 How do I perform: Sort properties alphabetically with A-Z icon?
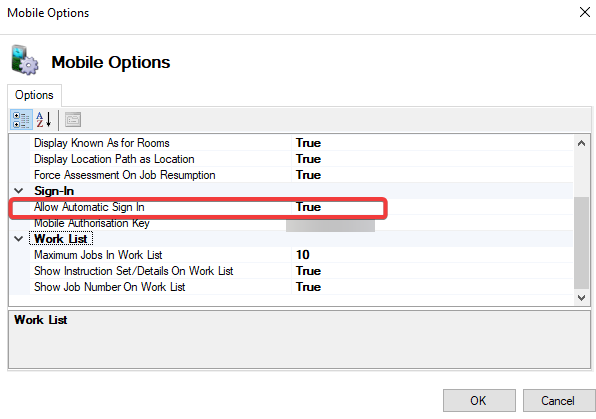pos(44,120)
